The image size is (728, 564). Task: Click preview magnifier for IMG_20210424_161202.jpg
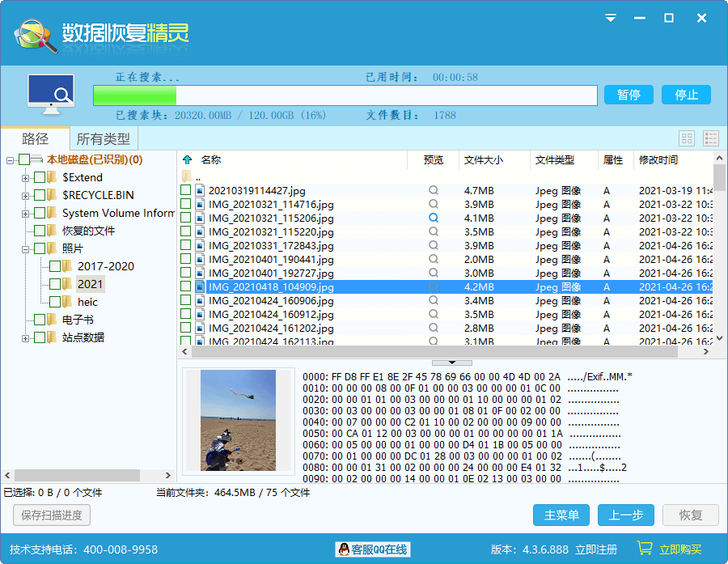click(434, 328)
